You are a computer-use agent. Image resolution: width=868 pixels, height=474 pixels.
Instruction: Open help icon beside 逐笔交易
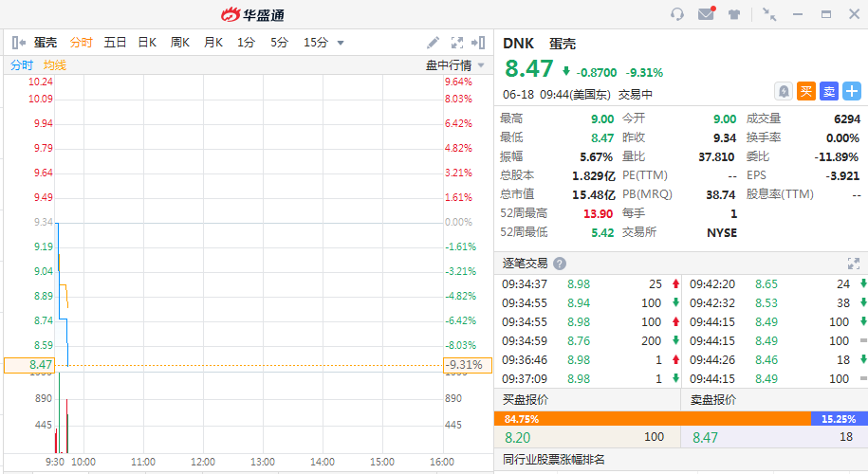pyautogui.click(x=560, y=264)
